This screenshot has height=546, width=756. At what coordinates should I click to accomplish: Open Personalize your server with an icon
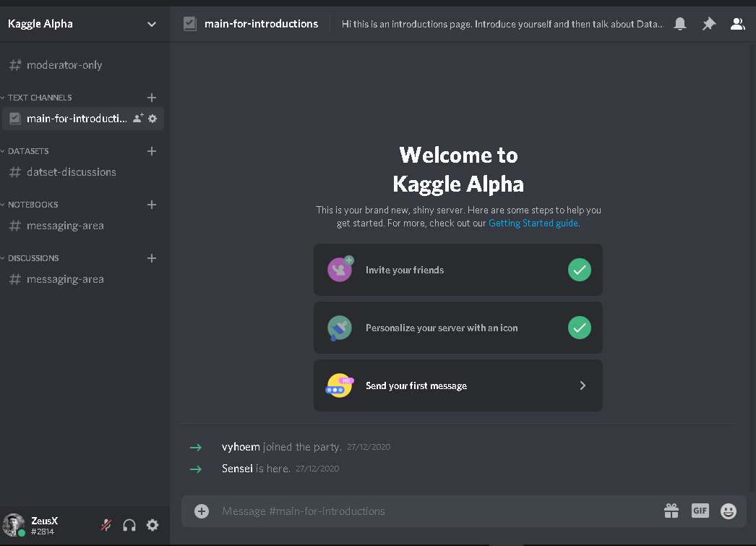[458, 328]
